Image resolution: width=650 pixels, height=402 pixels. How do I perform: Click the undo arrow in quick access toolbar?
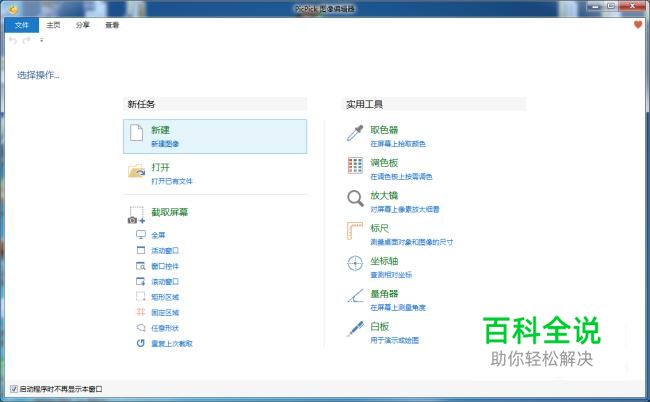tap(13, 40)
